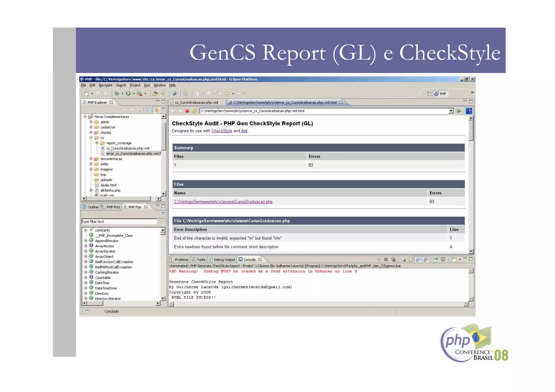Toggle Scroll Lock in Console toolbar

[x=411, y=260]
